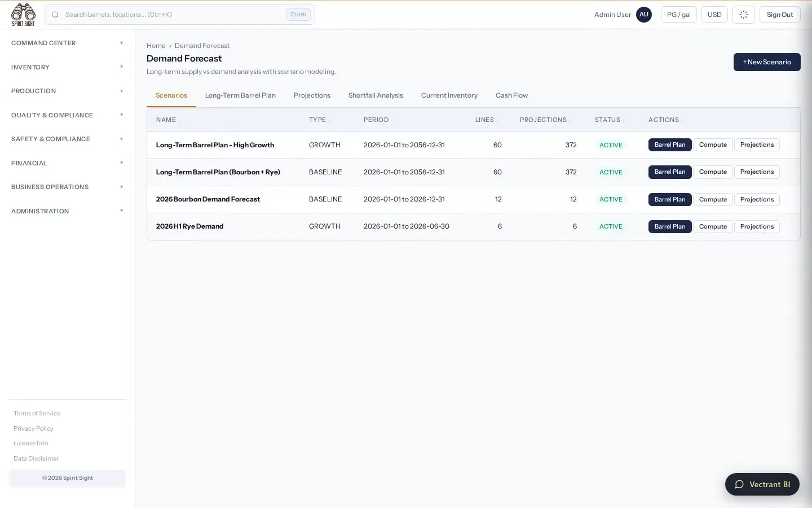Compute the High Growth scenario
The image size is (812, 508).
point(713,144)
